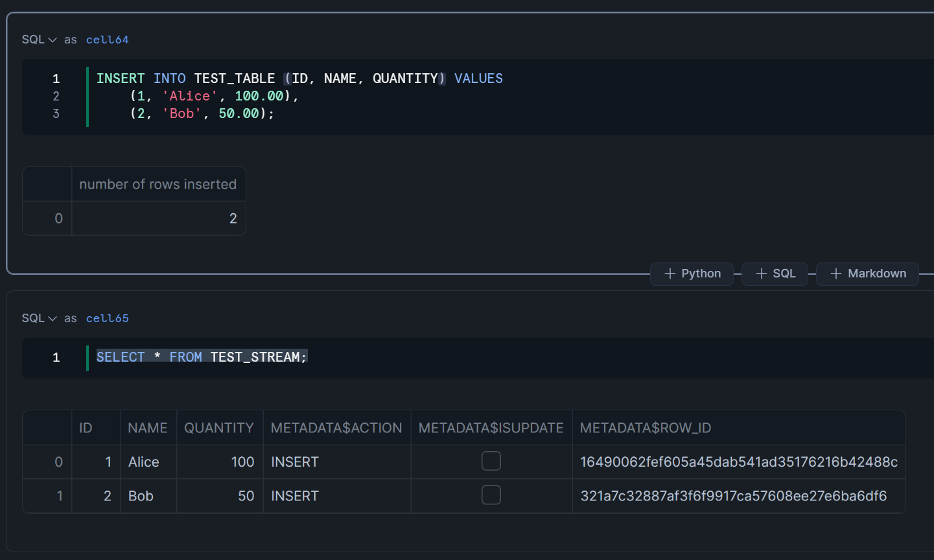Add a new Python cell

pos(692,274)
